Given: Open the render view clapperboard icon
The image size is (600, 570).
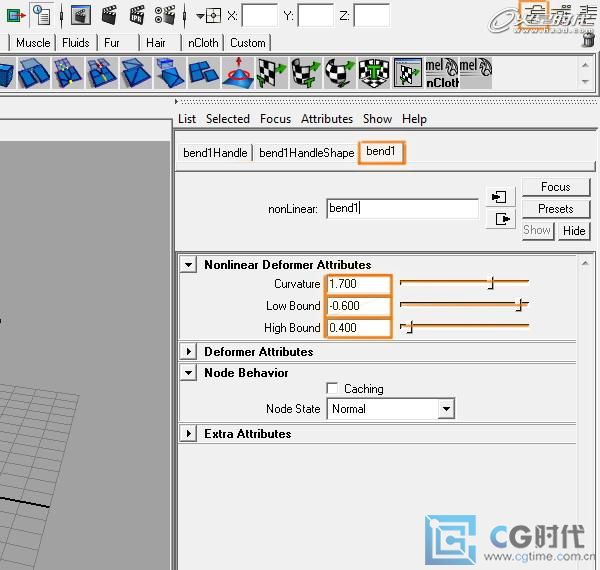Looking at the screenshot, I should coord(80,15).
